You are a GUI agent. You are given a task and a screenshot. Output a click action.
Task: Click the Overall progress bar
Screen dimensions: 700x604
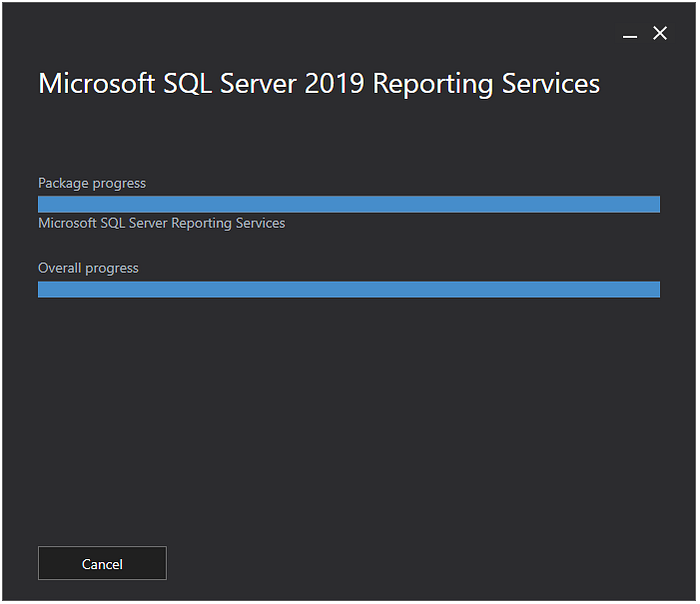349,289
